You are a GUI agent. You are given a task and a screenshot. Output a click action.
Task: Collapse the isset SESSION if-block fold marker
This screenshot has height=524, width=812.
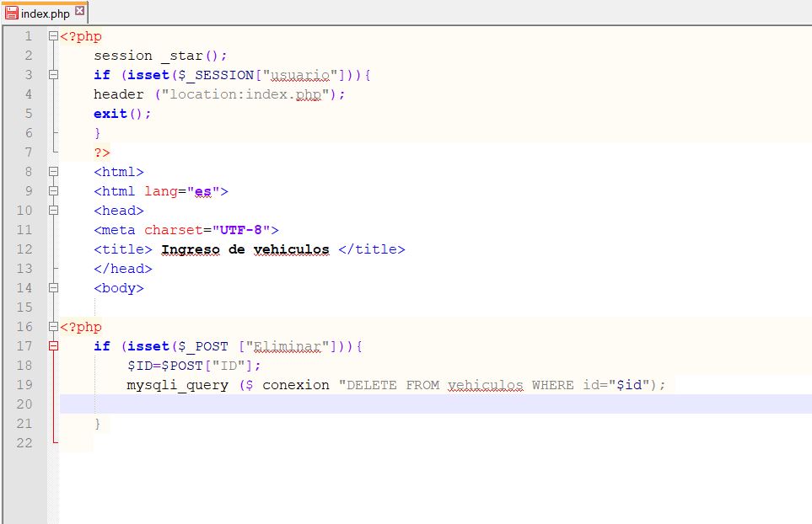(x=54, y=75)
